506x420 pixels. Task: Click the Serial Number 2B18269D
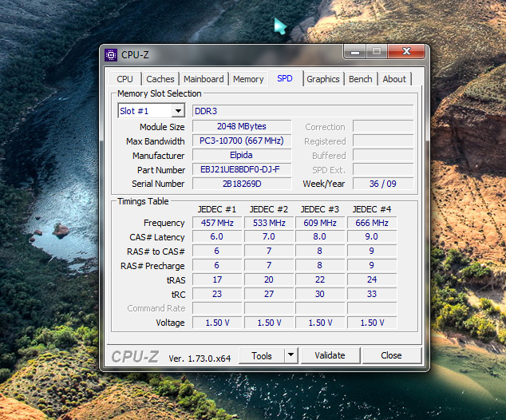(x=242, y=184)
